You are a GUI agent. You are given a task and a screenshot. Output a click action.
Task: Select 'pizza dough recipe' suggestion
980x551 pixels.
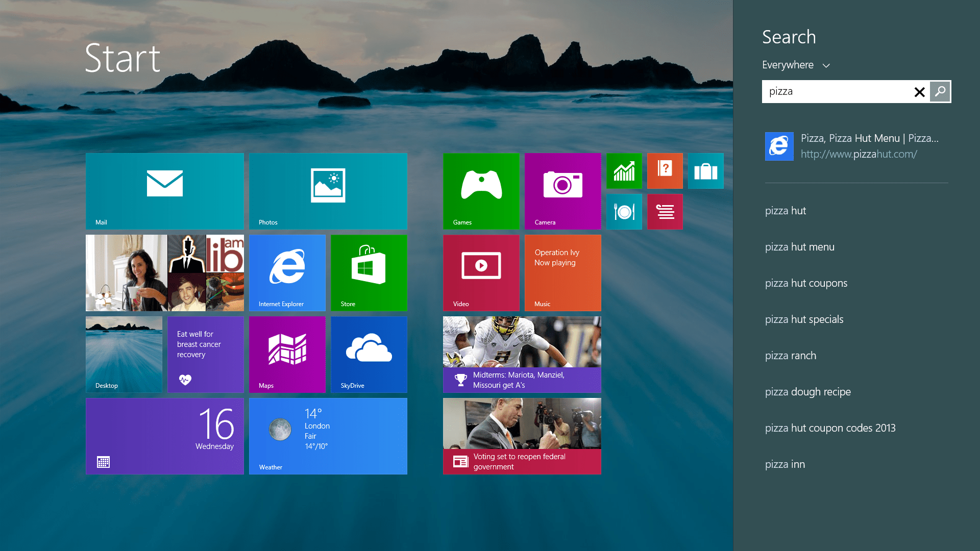click(807, 392)
